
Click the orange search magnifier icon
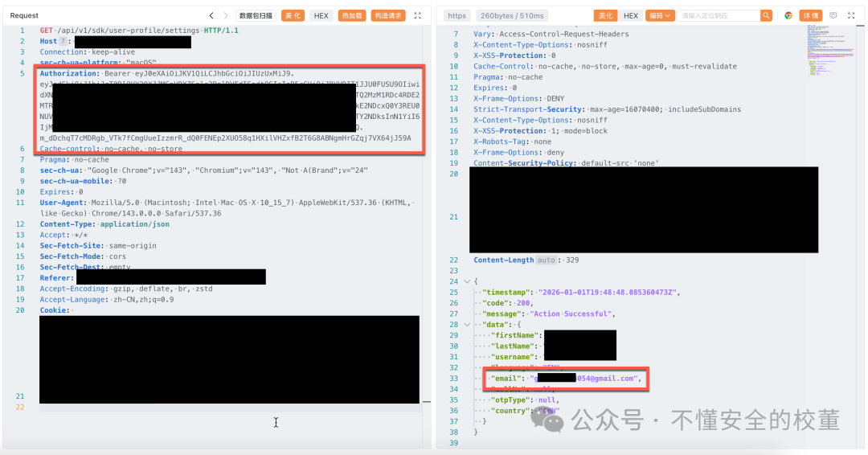point(766,15)
